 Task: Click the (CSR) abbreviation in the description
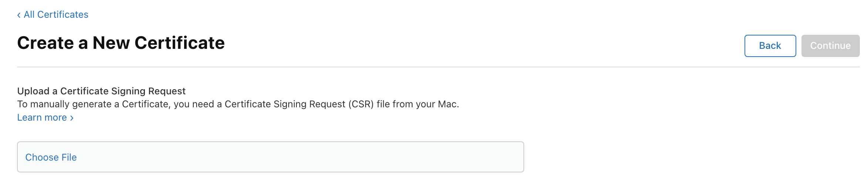coord(361,104)
